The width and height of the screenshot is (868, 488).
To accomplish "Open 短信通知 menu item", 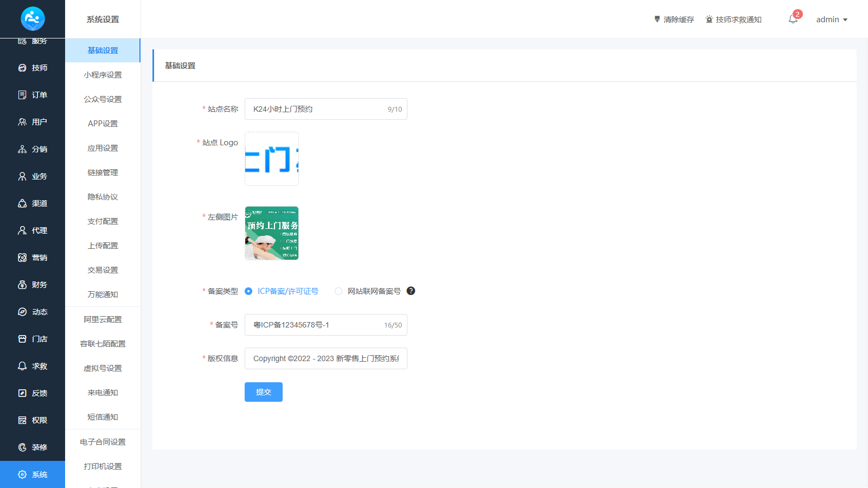I will click(x=103, y=417).
